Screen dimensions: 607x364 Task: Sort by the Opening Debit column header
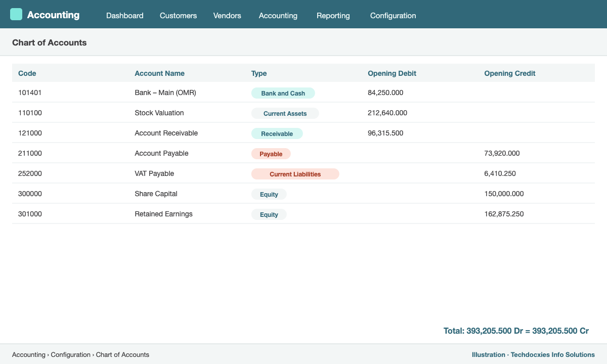(x=392, y=73)
